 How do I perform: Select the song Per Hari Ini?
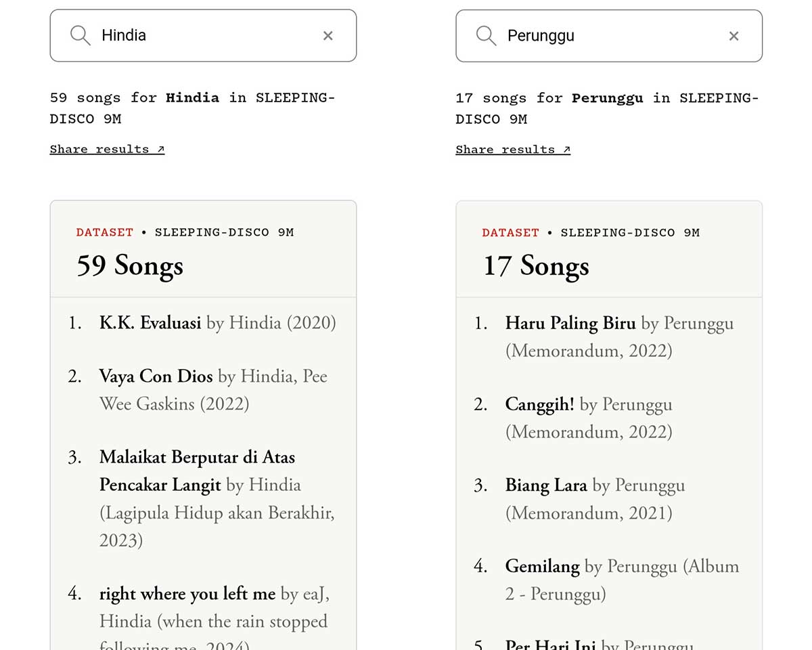(550, 645)
